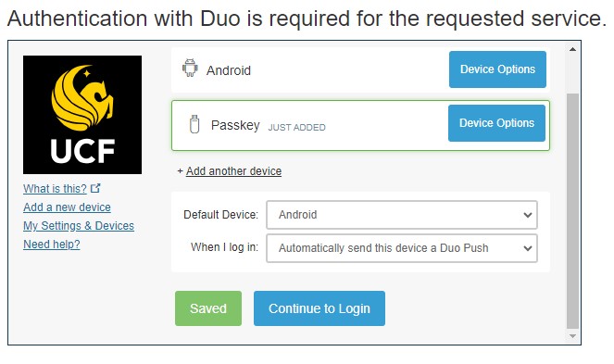The height and width of the screenshot is (364, 614).
Task: Open Device Options for the Passkey
Action: pyautogui.click(x=496, y=123)
